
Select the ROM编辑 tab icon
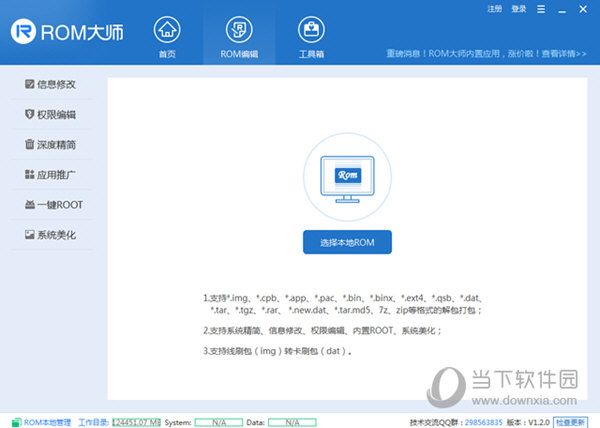(239, 30)
